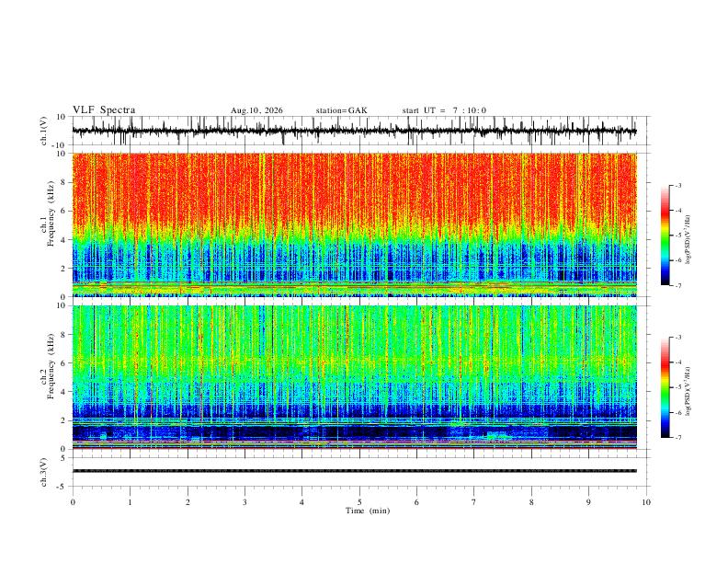
Task: Select the "Time (min)" axis label
Action: point(368,511)
